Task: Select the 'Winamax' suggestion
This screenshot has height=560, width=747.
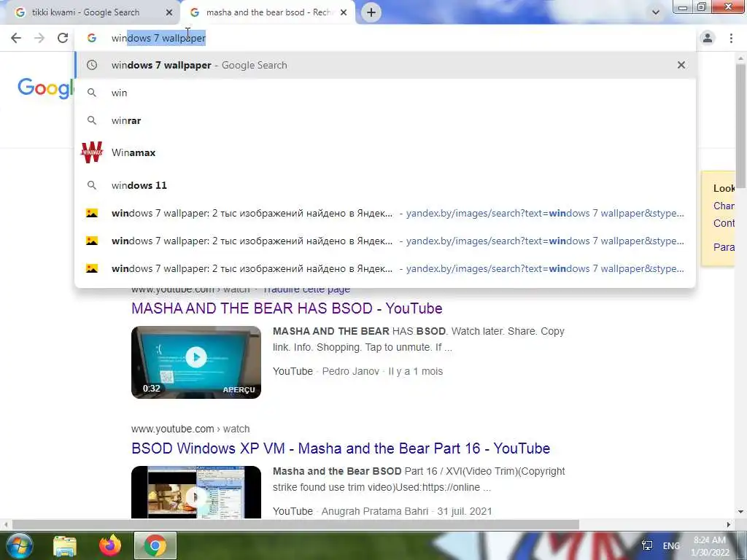Action: (385, 152)
